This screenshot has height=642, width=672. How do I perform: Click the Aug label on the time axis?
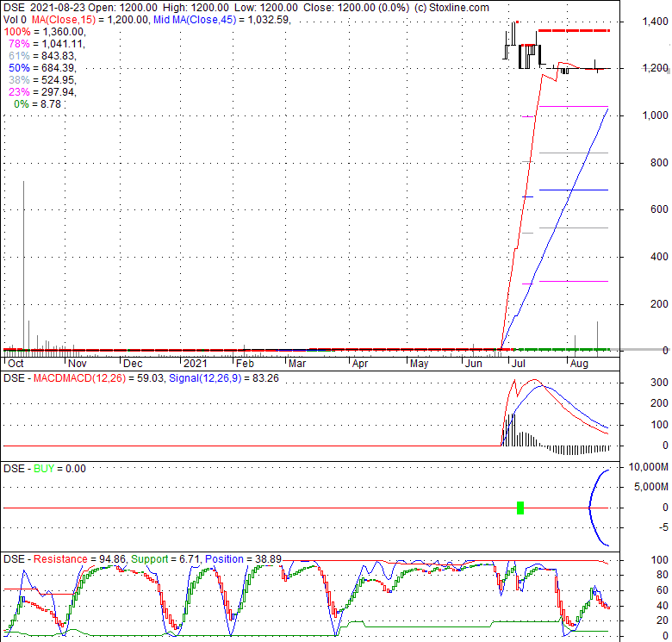[x=580, y=364]
